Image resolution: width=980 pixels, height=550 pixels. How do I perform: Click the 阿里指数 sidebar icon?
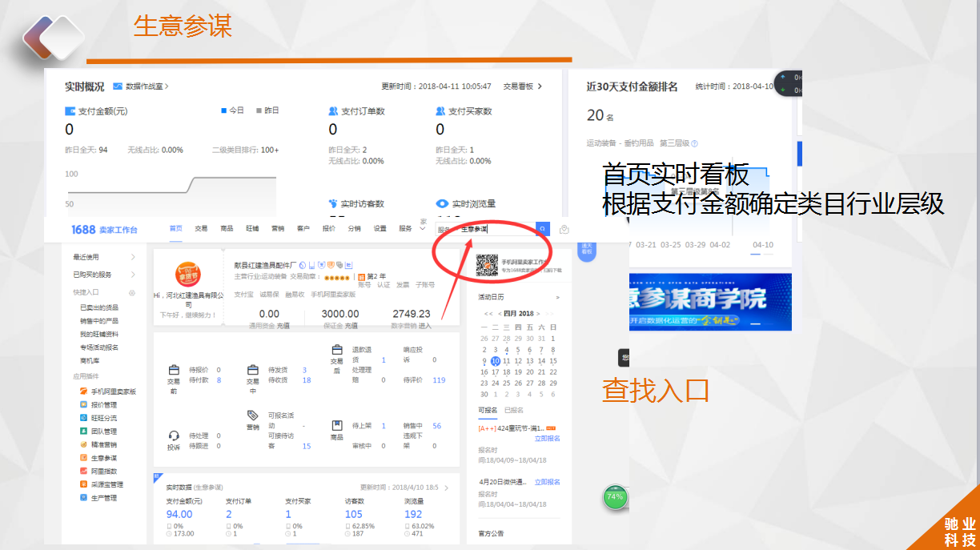tap(83, 471)
